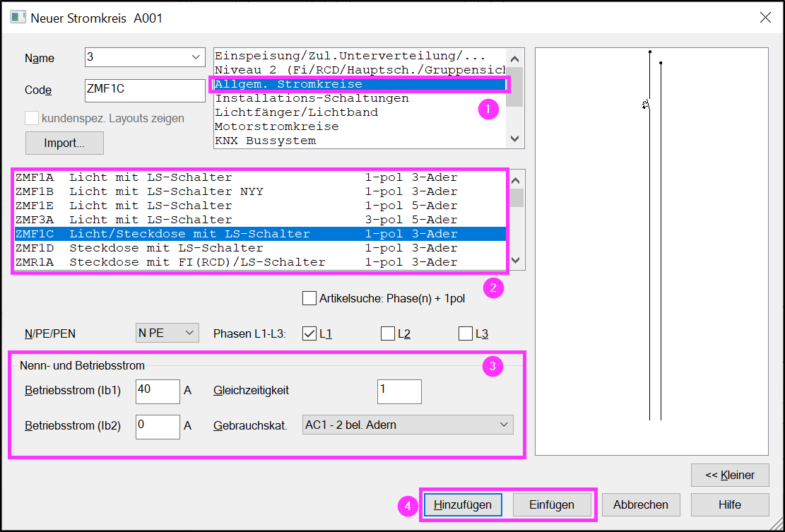Click the Import... button

[64, 143]
